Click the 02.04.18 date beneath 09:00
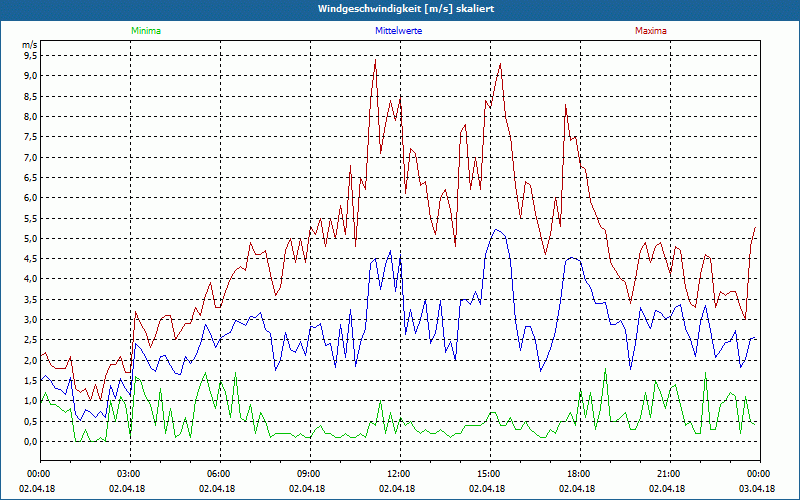This screenshot has width=800, height=500. pos(307,489)
